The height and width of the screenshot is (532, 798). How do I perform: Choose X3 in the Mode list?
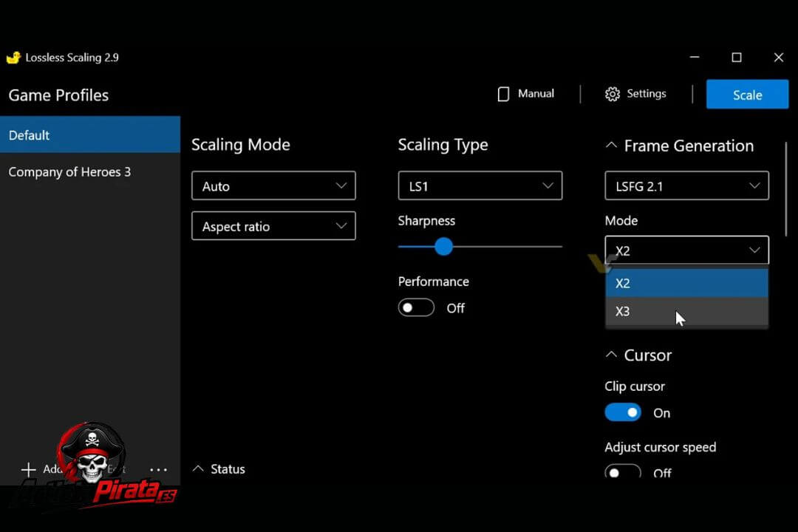686,311
